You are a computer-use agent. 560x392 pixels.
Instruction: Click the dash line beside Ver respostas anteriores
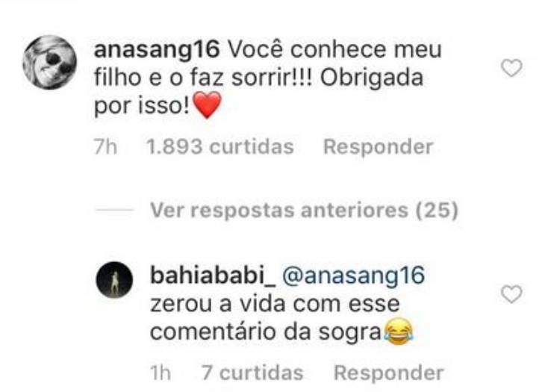click(115, 211)
